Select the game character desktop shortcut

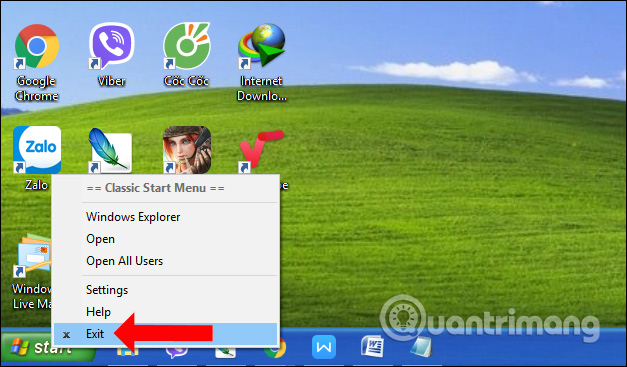pyautogui.click(x=187, y=150)
